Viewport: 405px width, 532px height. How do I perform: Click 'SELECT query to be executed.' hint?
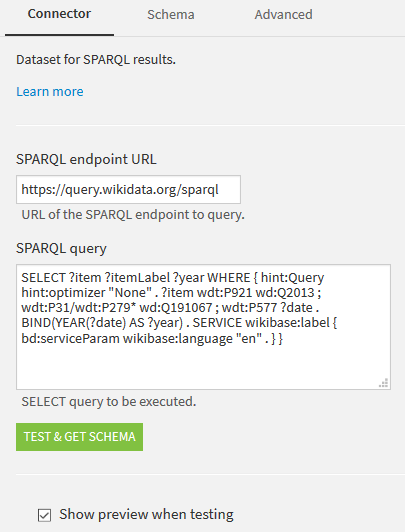[x=109, y=402]
